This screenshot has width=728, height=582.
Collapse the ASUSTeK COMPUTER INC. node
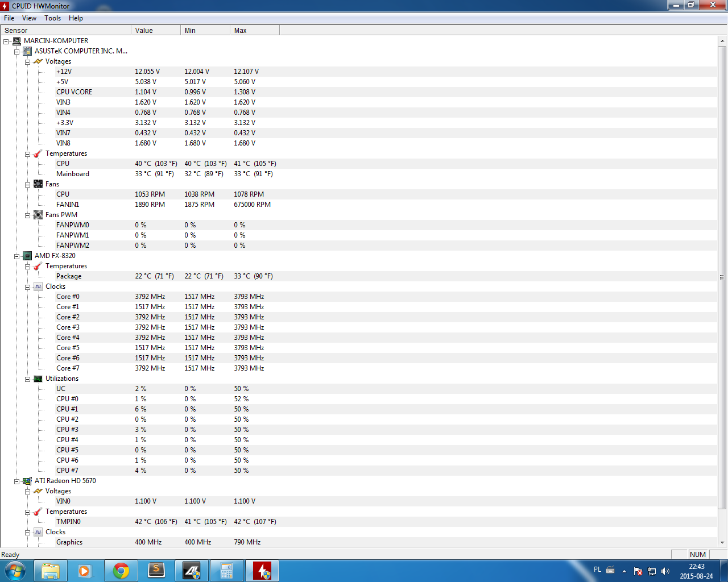16,52
